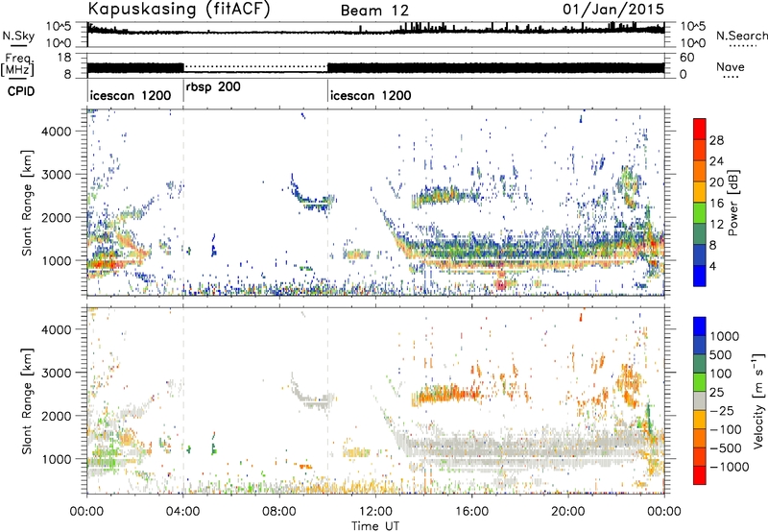Viewport: 768px width, 532px height.
Task: Select "Slant Range [km]" label of velocity panel
Action: tap(28, 401)
